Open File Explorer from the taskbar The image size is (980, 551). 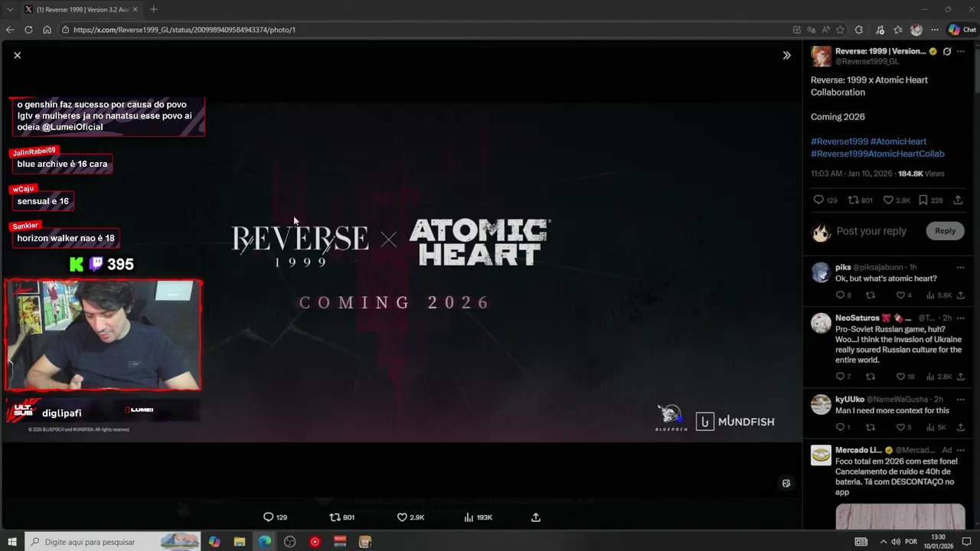[239, 542]
